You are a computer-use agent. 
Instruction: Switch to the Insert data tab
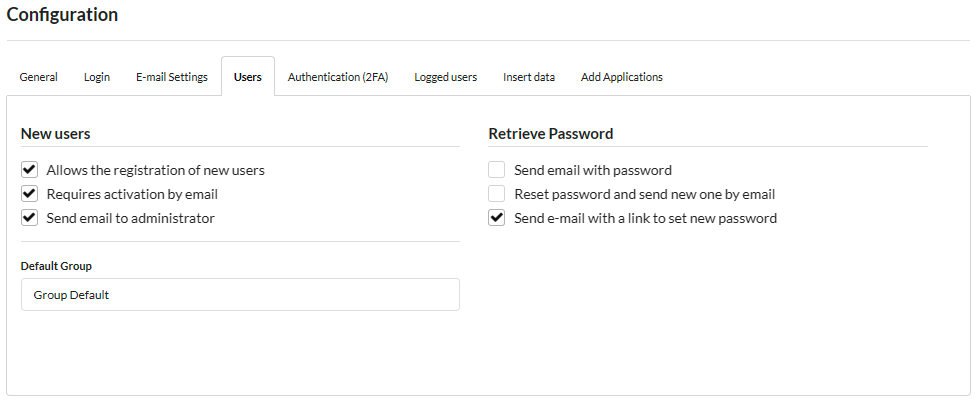click(529, 77)
